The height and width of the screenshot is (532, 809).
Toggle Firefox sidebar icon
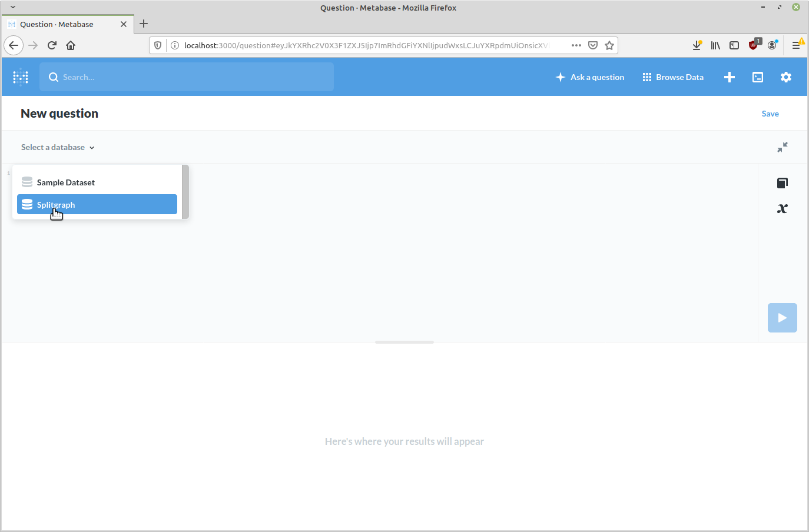click(734, 45)
